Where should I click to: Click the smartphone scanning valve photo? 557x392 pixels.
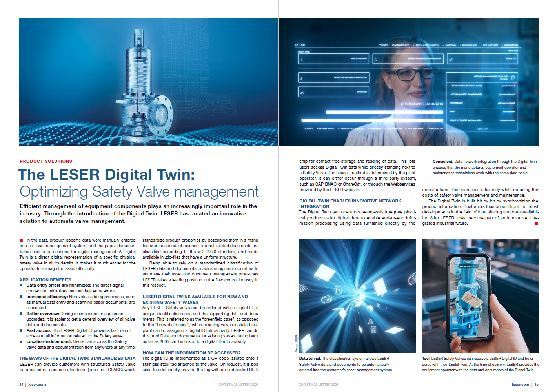point(480,295)
